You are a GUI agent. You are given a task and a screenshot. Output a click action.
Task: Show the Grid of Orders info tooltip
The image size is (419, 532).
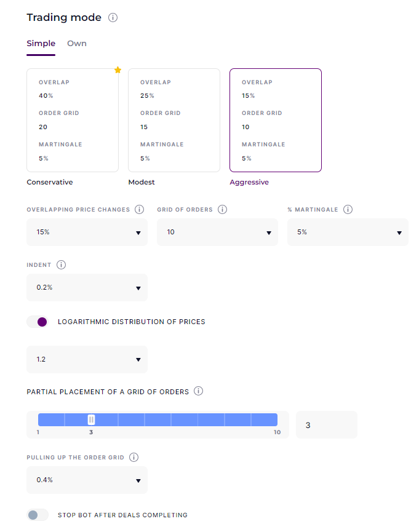coord(222,209)
